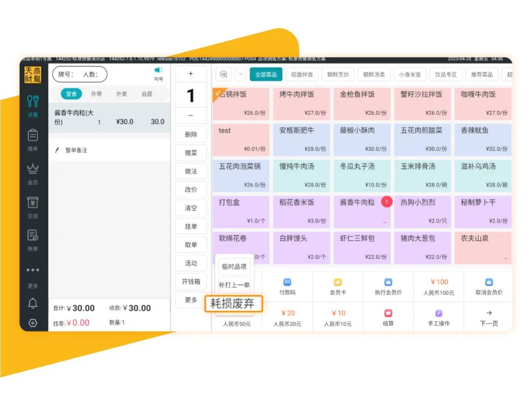Click the dish search magnifier icon
This screenshot has width=532, height=394.
[x=224, y=74]
